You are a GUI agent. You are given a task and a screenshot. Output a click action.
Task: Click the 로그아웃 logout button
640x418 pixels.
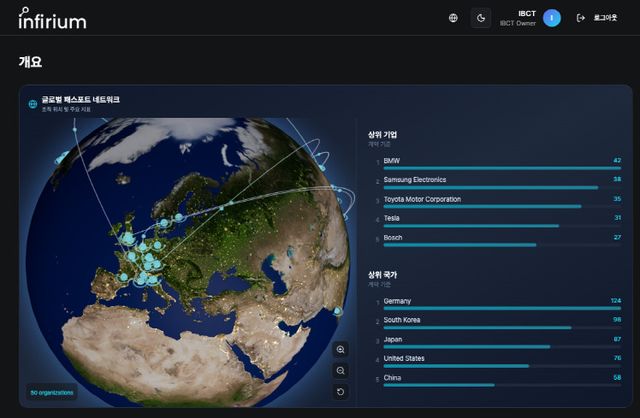606,18
